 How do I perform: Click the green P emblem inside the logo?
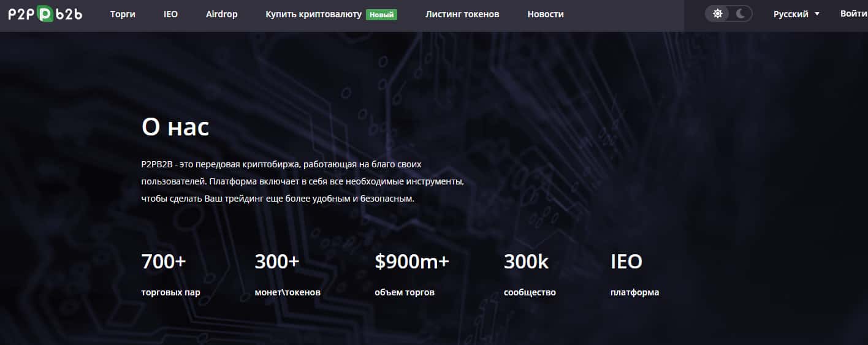45,14
